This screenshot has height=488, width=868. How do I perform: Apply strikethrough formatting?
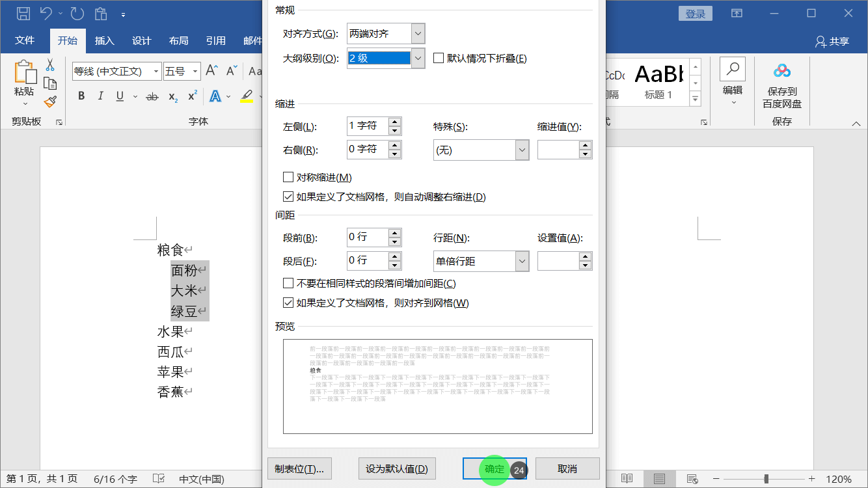152,96
